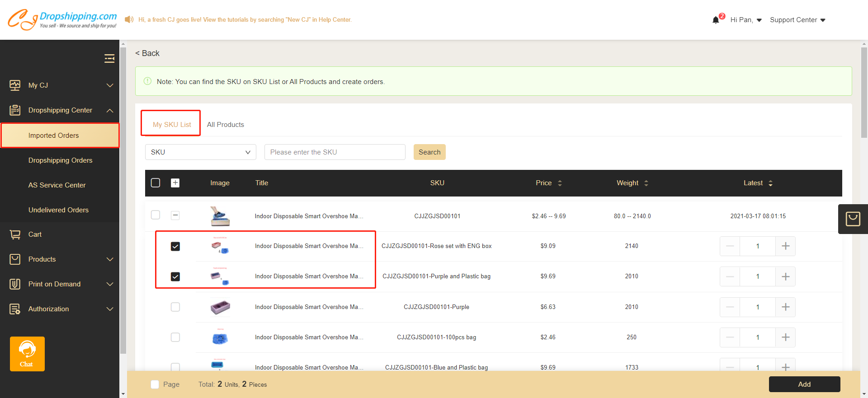Click the Cart icon in sidebar
The width and height of the screenshot is (868, 398).
click(x=15, y=234)
